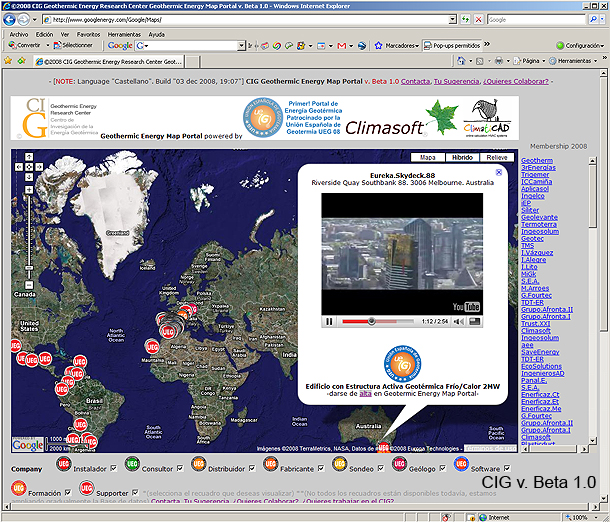Screen dimensions: 610x522
Task: Open the Favoritos menu
Action: [88, 34]
